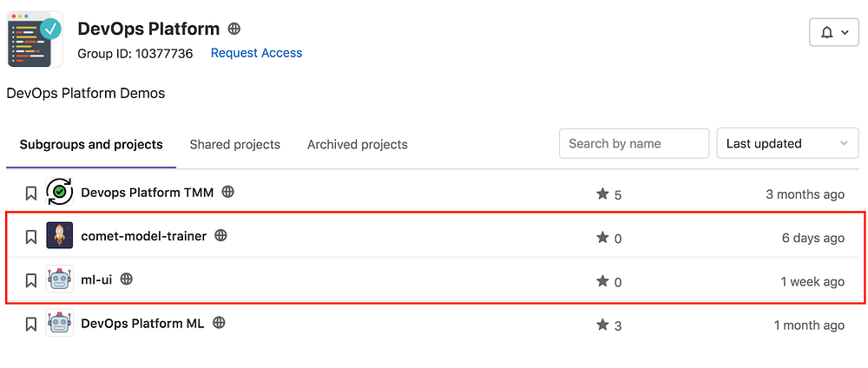Click bookmark icon for DevOps Platform ML

[x=30, y=324]
